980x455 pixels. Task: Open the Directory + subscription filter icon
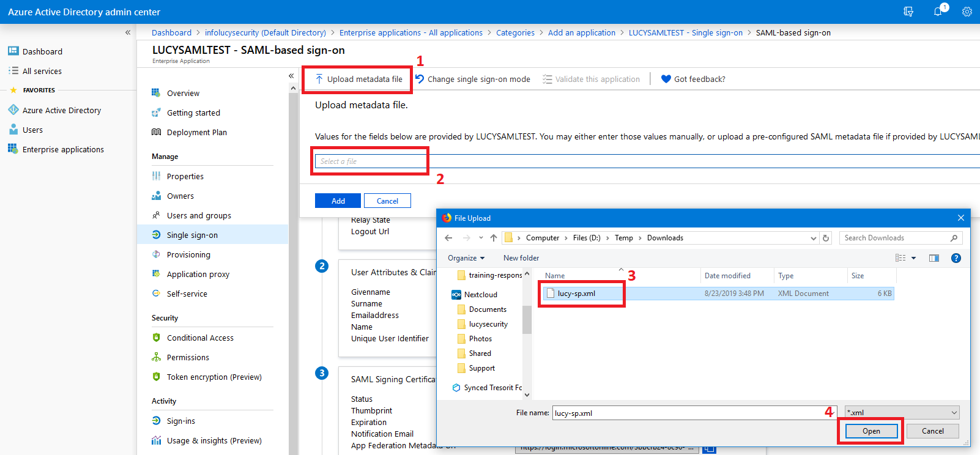908,12
